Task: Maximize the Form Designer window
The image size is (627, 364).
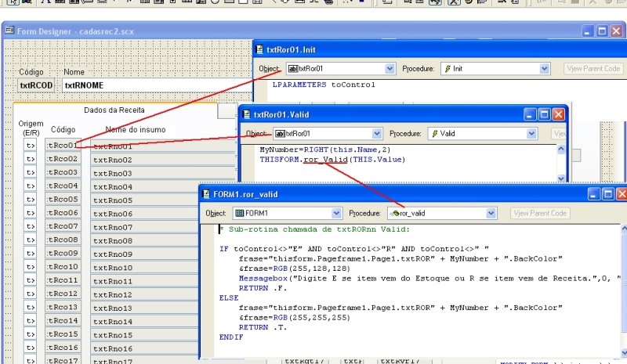Action: [602, 31]
